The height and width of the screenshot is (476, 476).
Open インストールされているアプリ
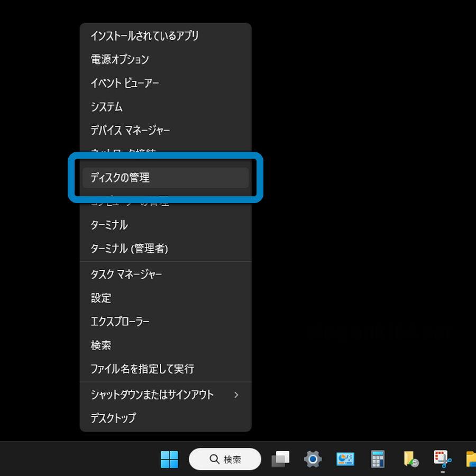(144, 36)
